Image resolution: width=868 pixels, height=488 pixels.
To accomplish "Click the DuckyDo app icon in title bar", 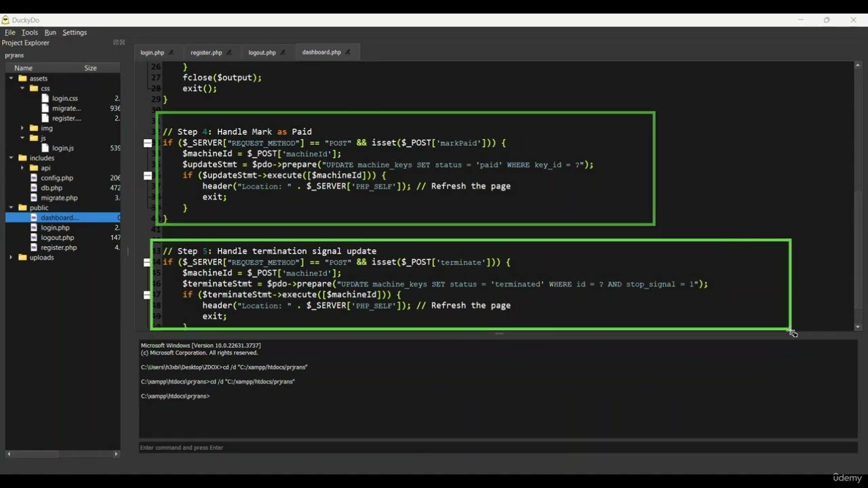I will tap(5, 20).
